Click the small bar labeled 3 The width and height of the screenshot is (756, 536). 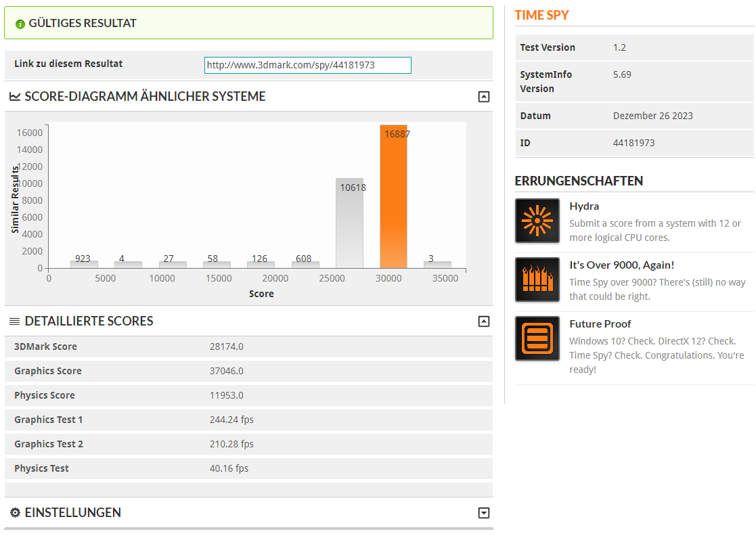437,264
